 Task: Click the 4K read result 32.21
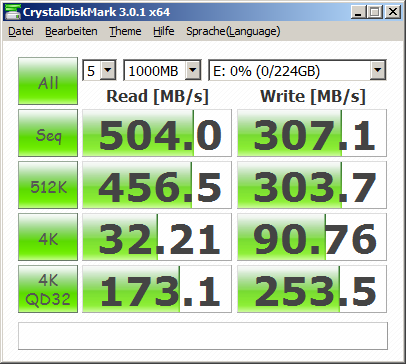point(157,237)
